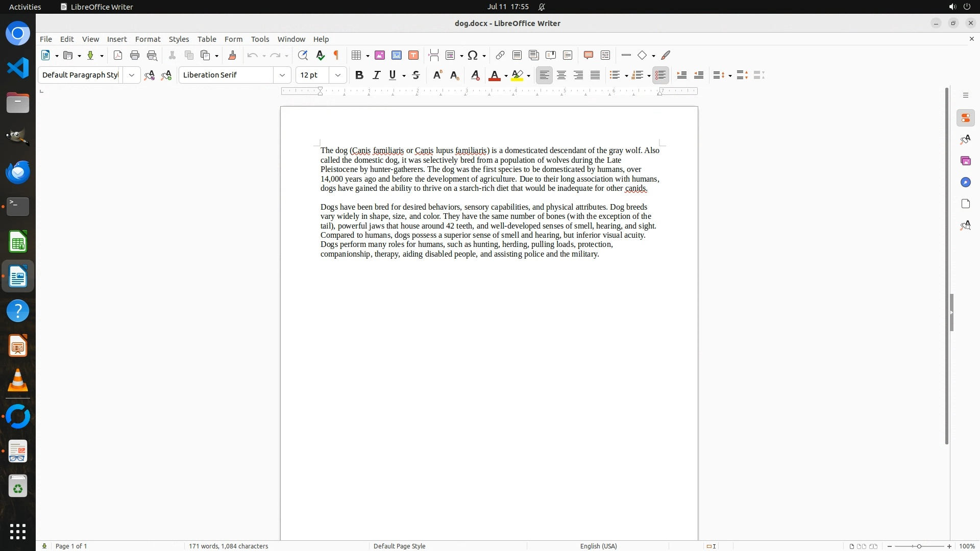The width and height of the screenshot is (980, 551).
Task: Click the Print toolbar icon
Action: point(135,55)
